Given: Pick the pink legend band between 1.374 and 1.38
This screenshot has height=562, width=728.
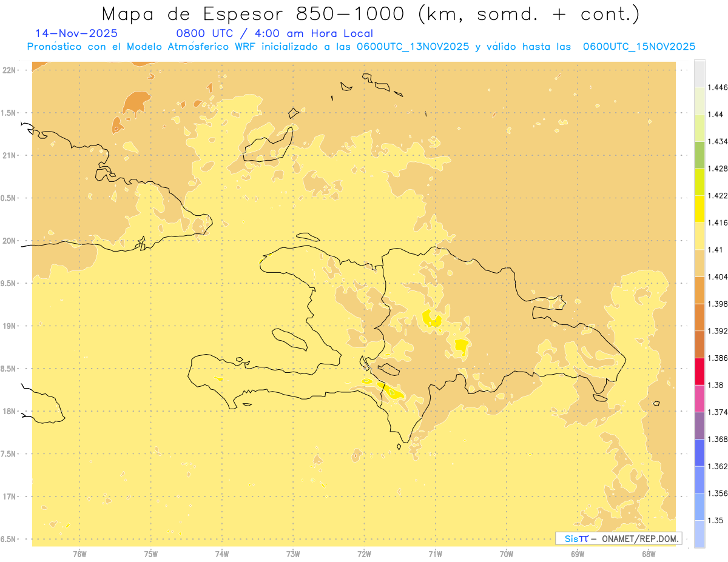Looking at the screenshot, I should pos(699,398).
